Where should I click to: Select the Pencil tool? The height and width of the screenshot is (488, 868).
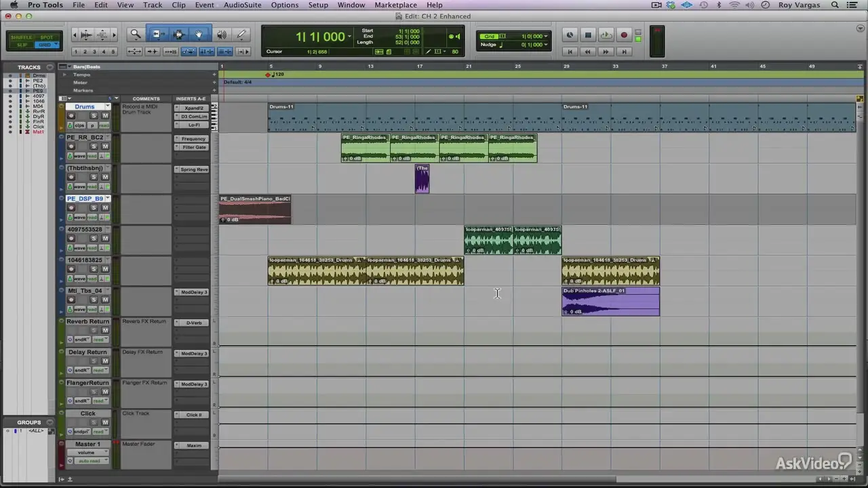pos(241,35)
